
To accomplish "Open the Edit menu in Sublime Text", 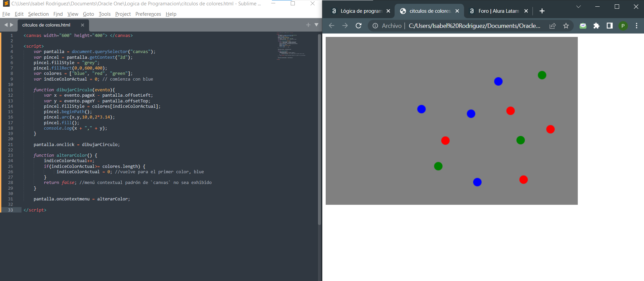I will click(19, 14).
